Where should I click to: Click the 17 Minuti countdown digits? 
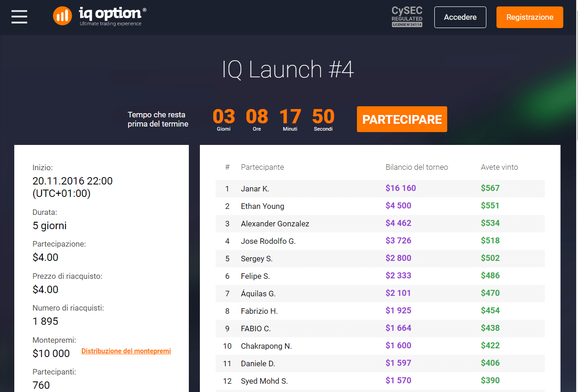[290, 116]
